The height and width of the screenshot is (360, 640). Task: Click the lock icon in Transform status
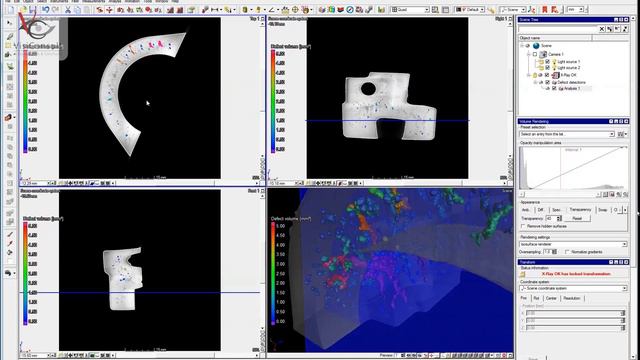(x=523, y=274)
